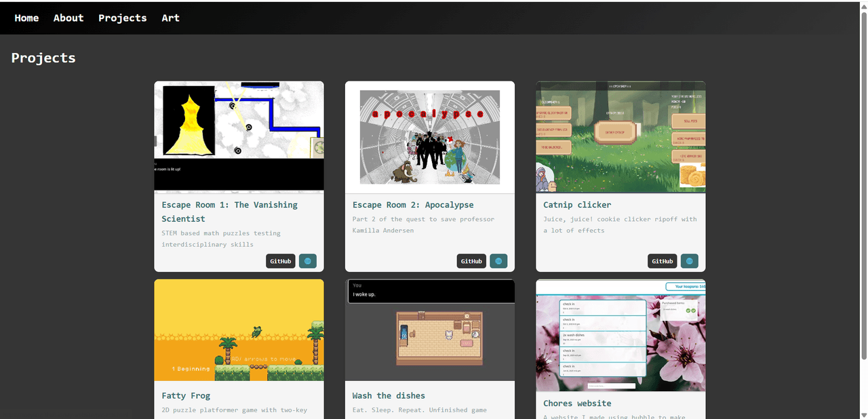
Task: Open globe website icon for Catnip clicker
Action: (690, 261)
